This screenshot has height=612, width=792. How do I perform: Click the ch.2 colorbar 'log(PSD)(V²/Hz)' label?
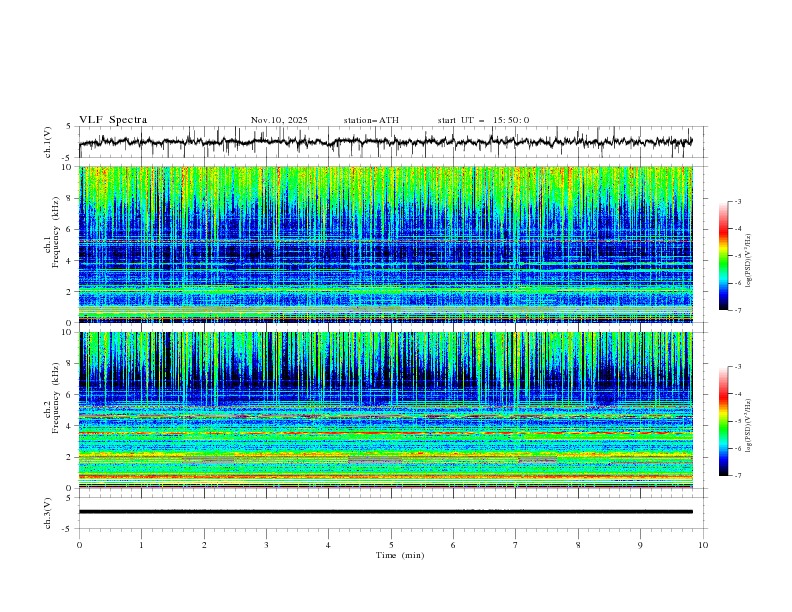(x=749, y=425)
